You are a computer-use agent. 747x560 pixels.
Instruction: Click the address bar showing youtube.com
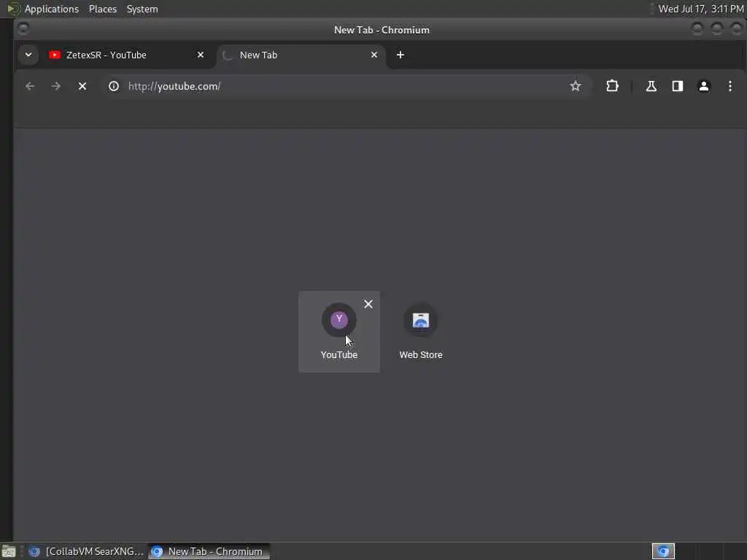pyautogui.click(x=346, y=86)
